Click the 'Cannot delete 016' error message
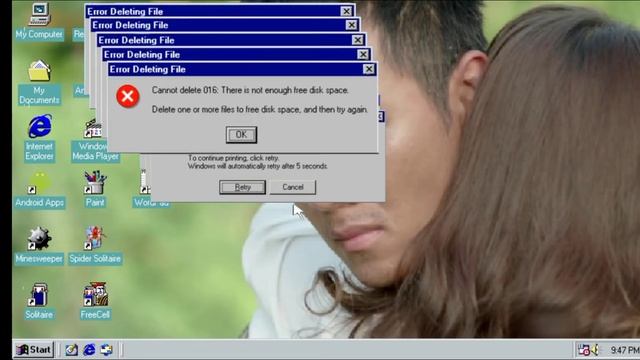This screenshot has height=360, width=640. coord(250,90)
